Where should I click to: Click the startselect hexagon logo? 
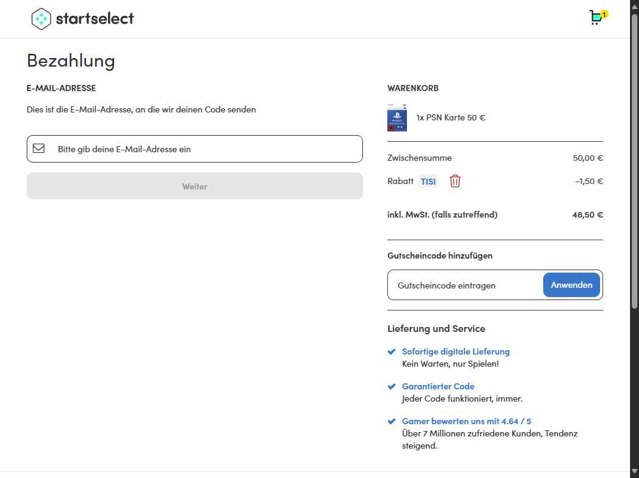click(41, 19)
